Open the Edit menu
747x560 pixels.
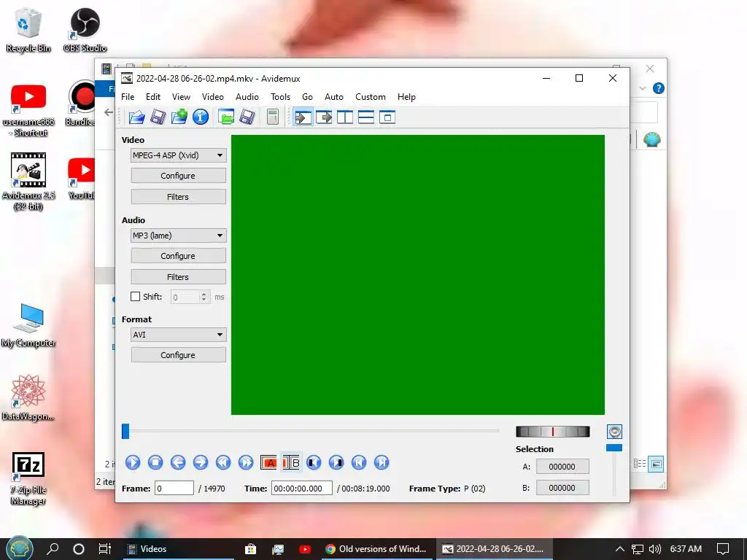pos(153,97)
